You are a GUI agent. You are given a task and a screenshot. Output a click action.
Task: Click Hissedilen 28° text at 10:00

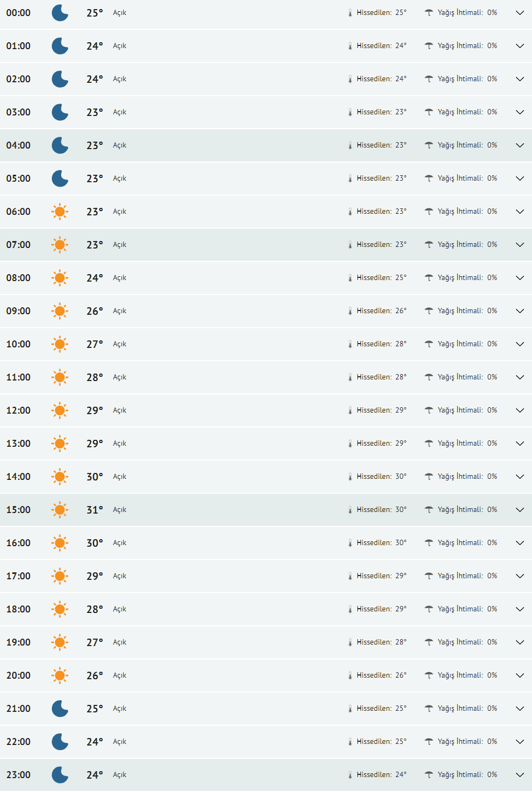[x=381, y=344]
